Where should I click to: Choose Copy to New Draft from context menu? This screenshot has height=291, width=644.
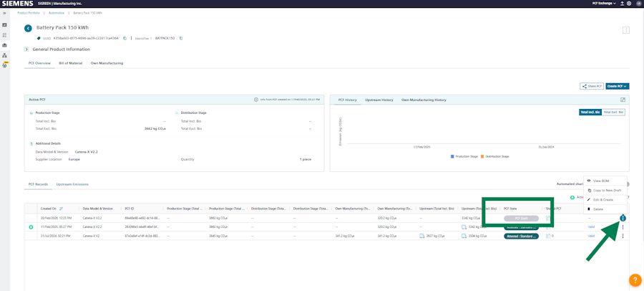click(x=607, y=191)
